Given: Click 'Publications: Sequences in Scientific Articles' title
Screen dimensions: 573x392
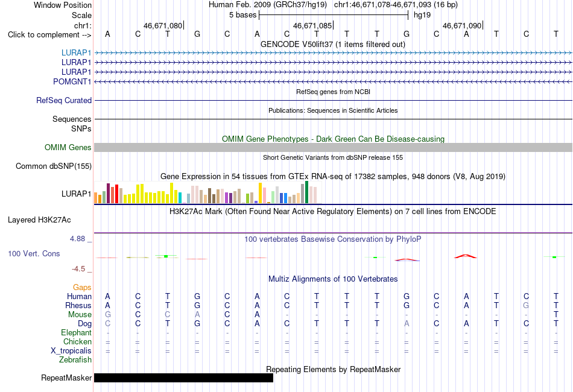Looking at the screenshot, I should 333,110.
